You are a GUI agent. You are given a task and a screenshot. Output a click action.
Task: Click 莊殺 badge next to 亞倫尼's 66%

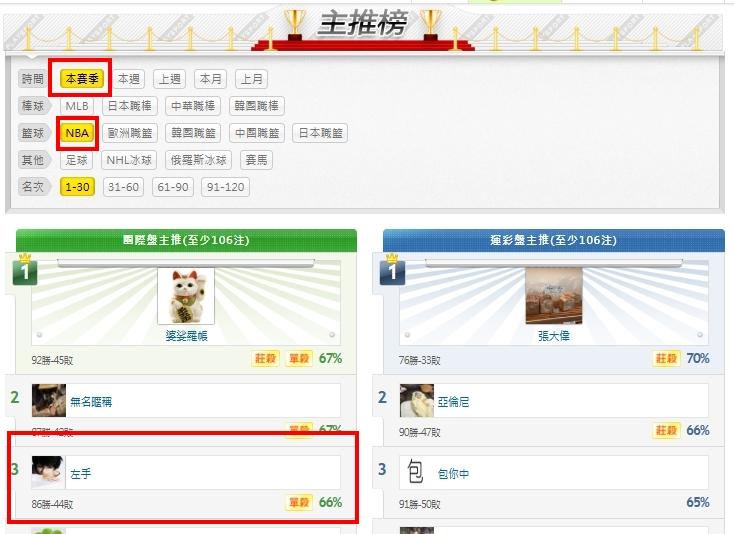(x=666, y=431)
